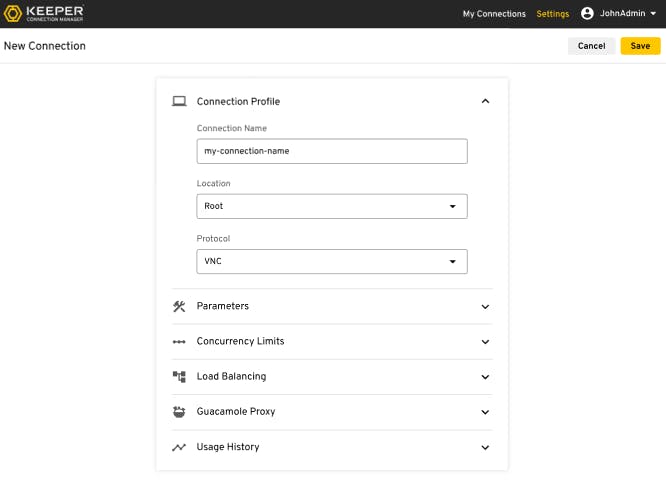Screen dimensions: 666x490
Task: Click the JohnAdmin user avatar icon
Action: pyautogui.click(x=587, y=14)
